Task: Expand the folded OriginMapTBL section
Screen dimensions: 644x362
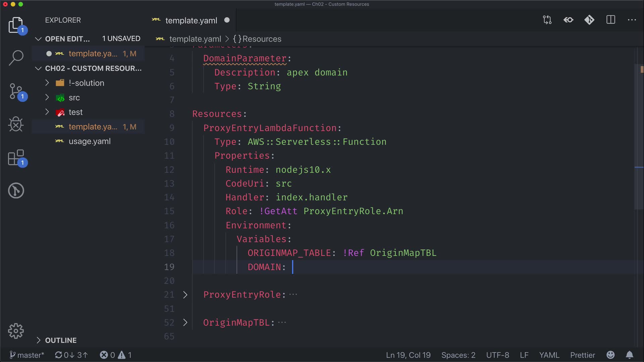Action: click(185, 322)
